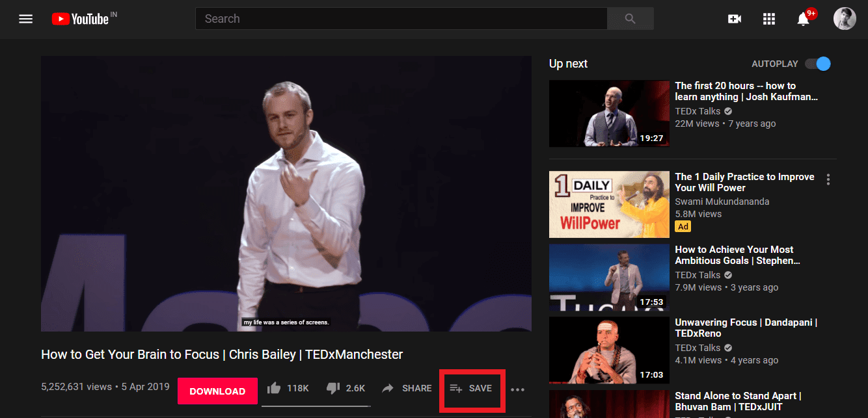Focus the Search input field
Viewport: 868px width, 418px height.
click(x=401, y=19)
